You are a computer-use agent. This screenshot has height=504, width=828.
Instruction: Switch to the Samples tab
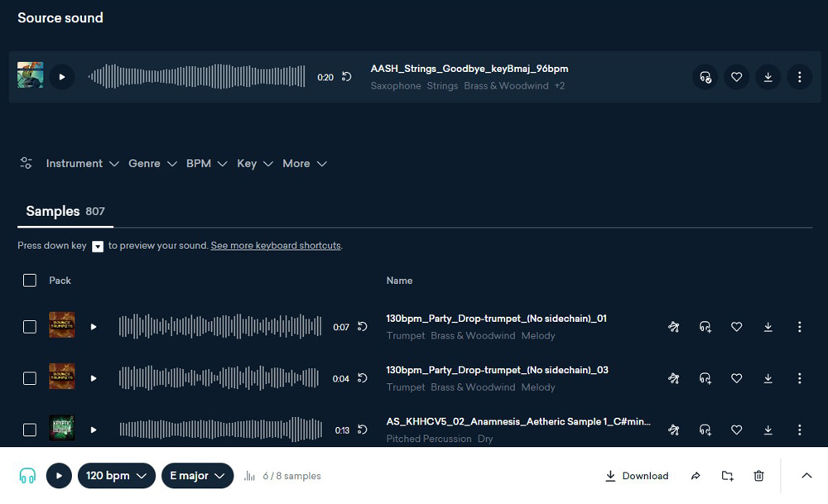52,211
